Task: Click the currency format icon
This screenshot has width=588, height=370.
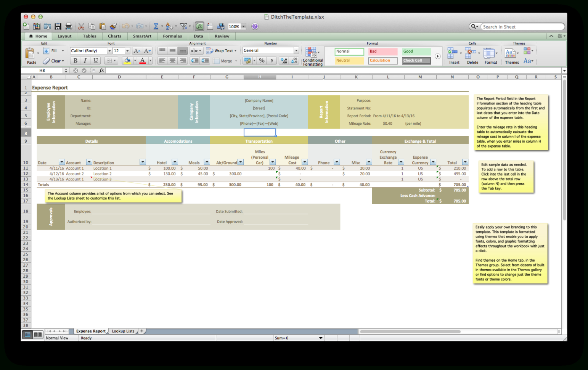Action: click(x=247, y=60)
